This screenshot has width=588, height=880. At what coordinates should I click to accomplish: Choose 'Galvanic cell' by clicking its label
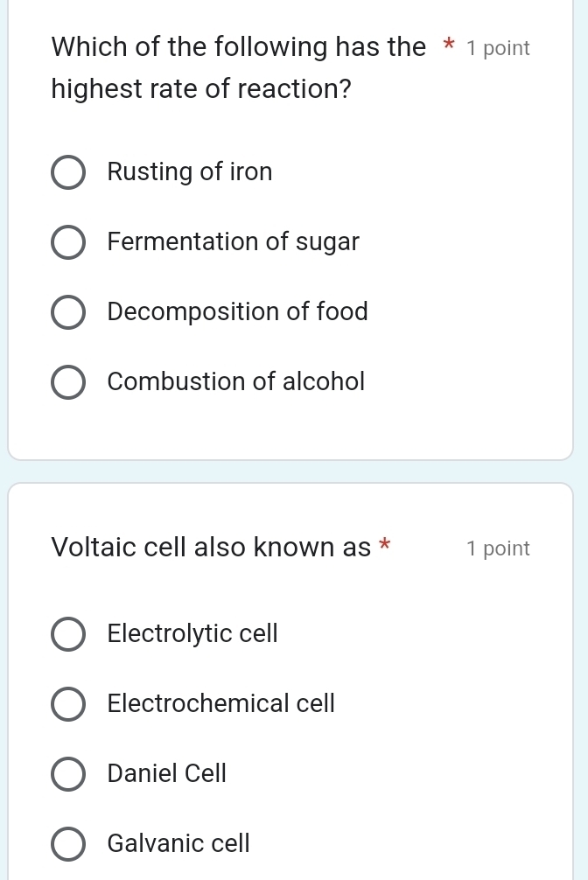[x=178, y=844]
